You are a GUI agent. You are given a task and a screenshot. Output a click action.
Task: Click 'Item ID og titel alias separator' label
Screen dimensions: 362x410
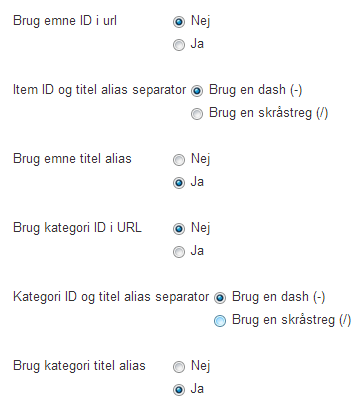coord(99,90)
